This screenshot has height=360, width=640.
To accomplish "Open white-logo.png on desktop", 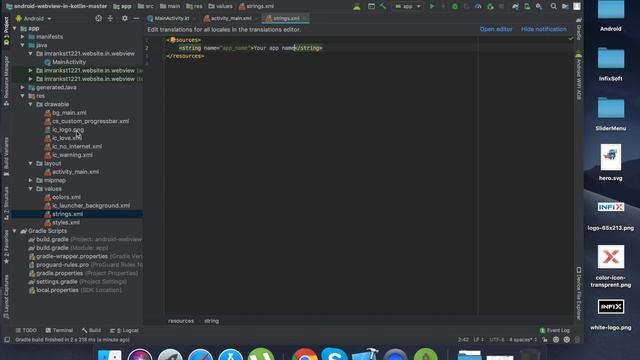I will point(611,314).
